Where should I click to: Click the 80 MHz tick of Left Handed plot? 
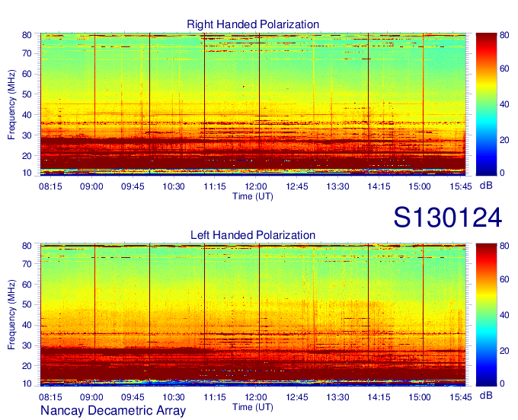(x=27, y=246)
